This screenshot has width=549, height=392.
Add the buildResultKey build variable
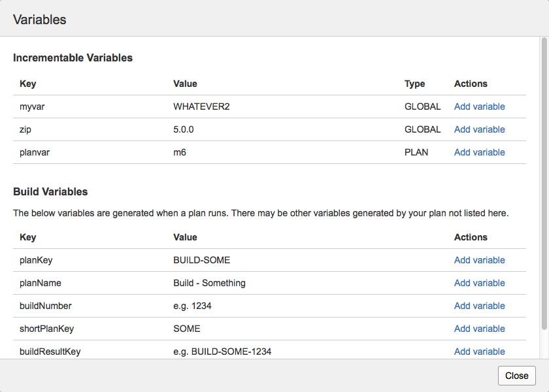(x=479, y=351)
